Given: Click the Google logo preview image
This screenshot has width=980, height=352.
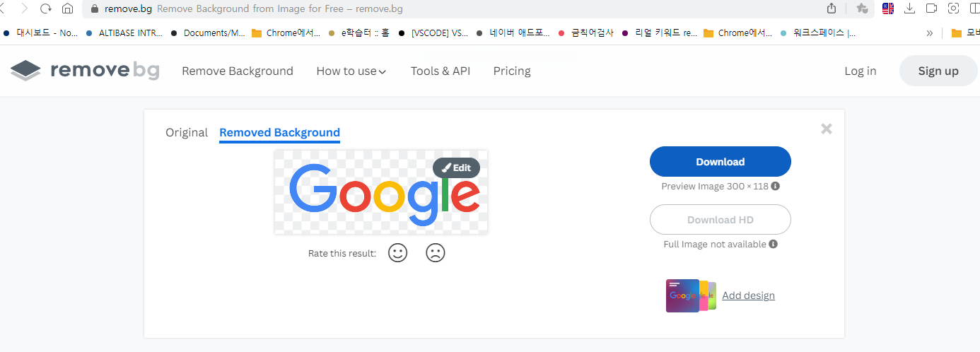Looking at the screenshot, I should (381, 192).
